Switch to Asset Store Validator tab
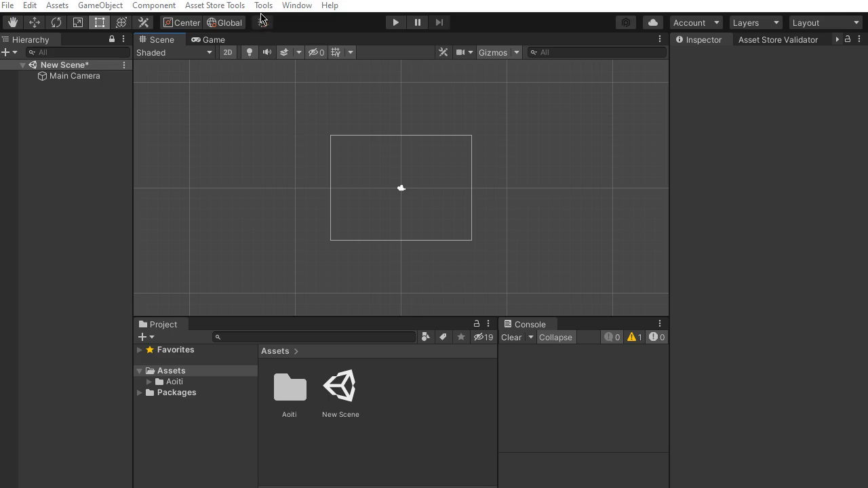 coord(778,39)
